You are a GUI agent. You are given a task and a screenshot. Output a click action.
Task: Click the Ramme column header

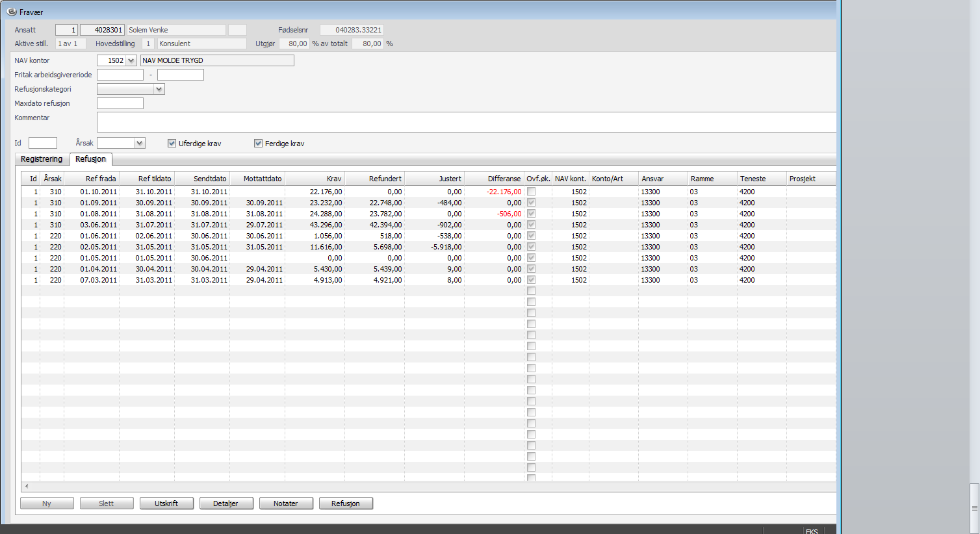coord(713,179)
